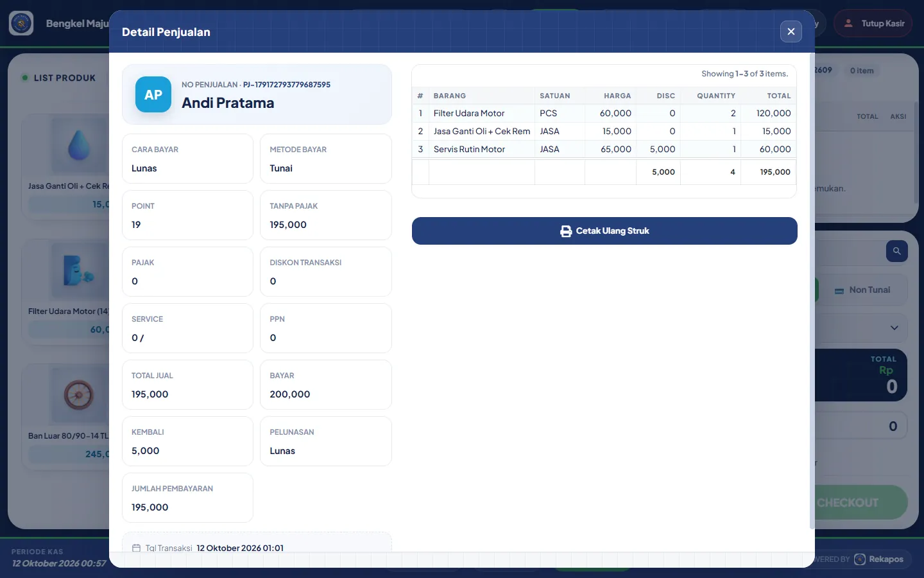Click the LIST PRODUK heading

[65, 78]
